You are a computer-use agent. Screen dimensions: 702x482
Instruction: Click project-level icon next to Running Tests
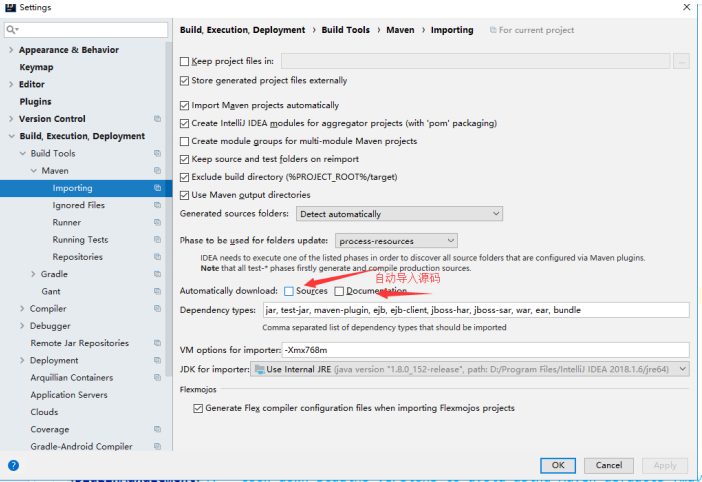(x=157, y=239)
